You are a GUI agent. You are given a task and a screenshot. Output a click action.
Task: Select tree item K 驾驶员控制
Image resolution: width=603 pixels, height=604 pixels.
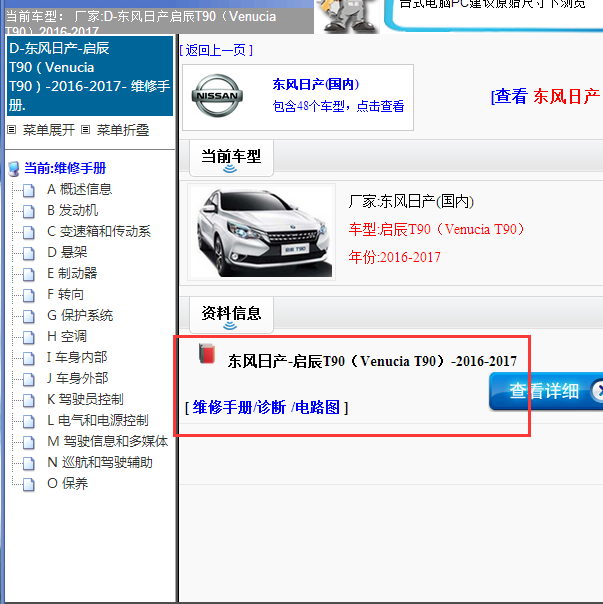(x=85, y=399)
